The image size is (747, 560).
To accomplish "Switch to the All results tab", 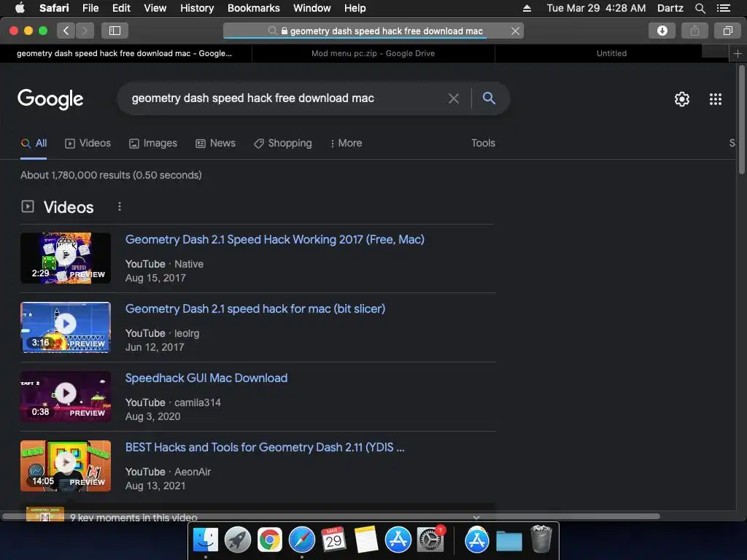I will tap(34, 144).
